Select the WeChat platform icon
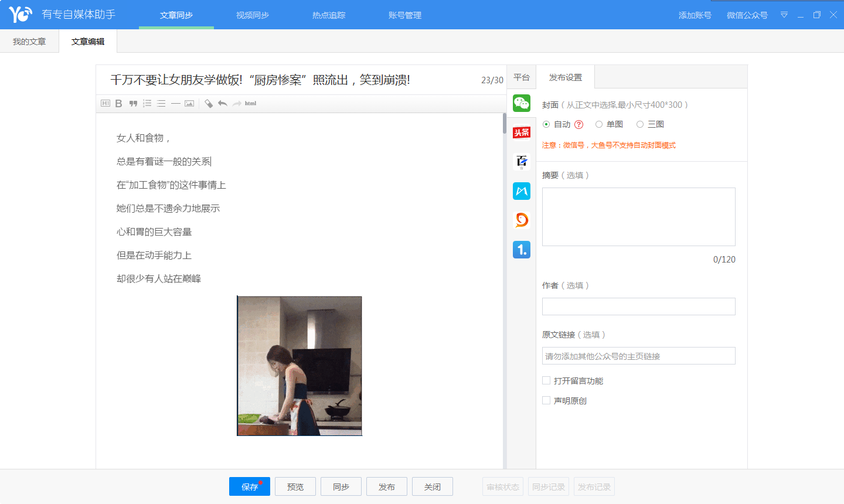This screenshot has height=504, width=844. (x=521, y=103)
